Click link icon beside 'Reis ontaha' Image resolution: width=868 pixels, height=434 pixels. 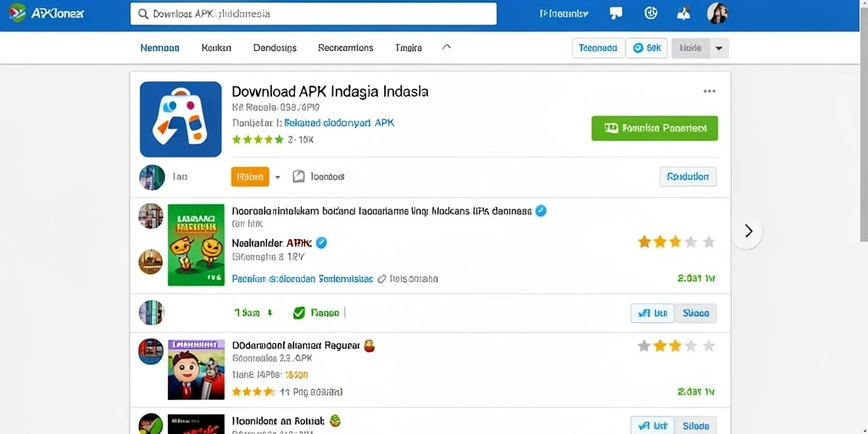(x=381, y=279)
